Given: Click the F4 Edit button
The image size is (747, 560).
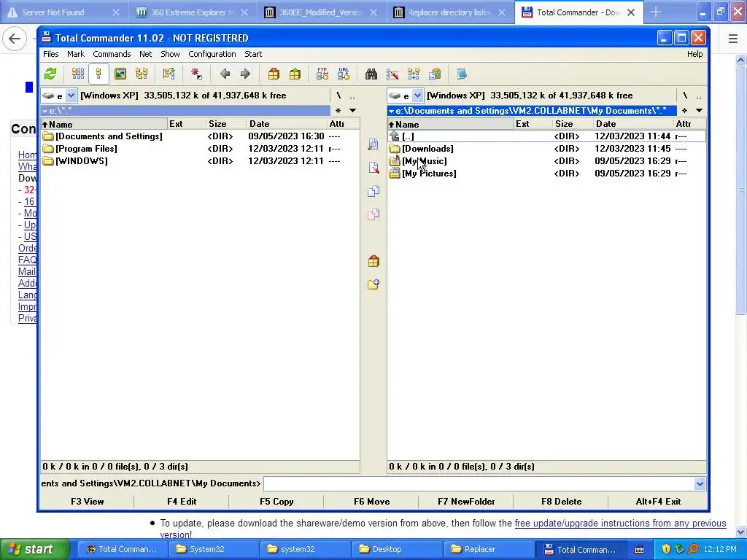Looking at the screenshot, I should [182, 502].
